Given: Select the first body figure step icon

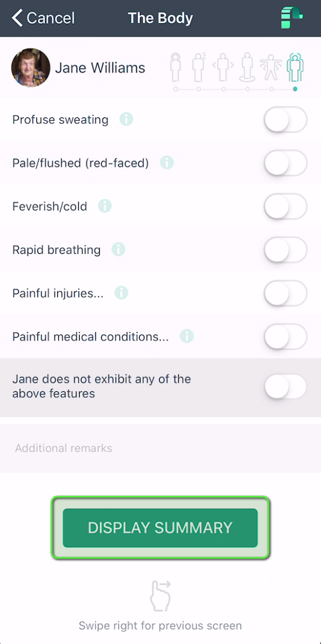Looking at the screenshot, I should click(x=176, y=67).
